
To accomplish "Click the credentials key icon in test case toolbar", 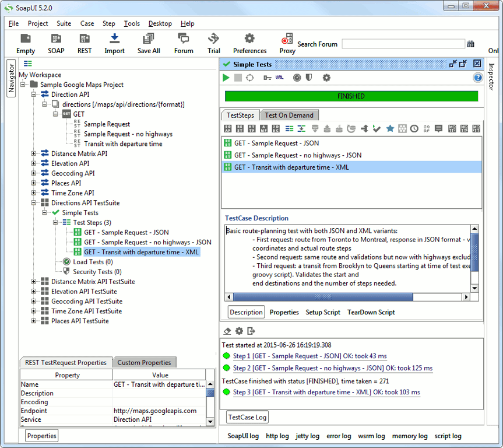I will click(267, 78).
